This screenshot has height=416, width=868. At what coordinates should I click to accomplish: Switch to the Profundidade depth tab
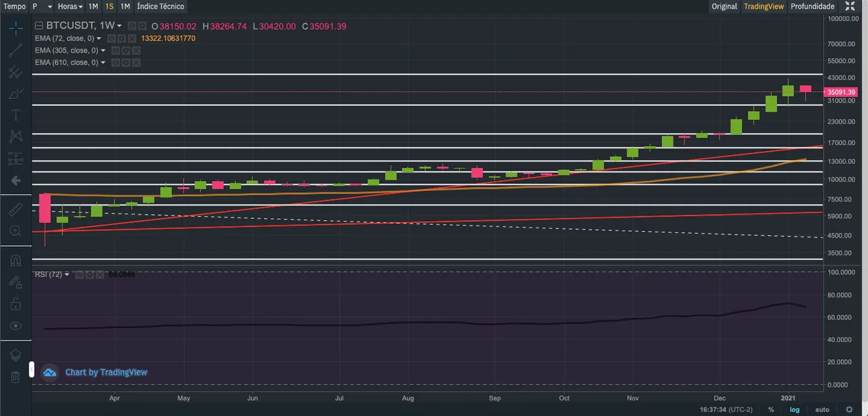point(812,6)
